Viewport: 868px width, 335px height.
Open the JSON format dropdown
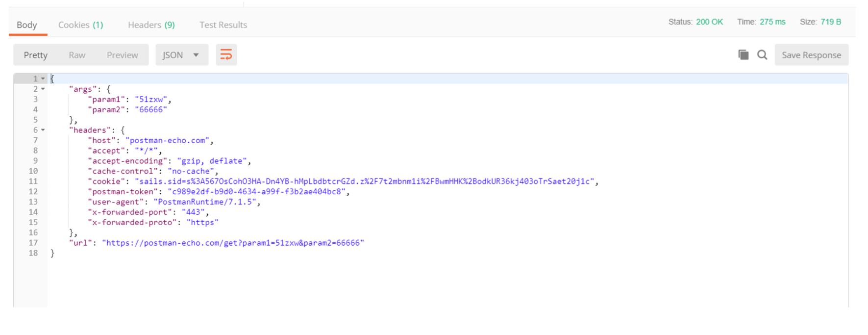click(x=181, y=55)
